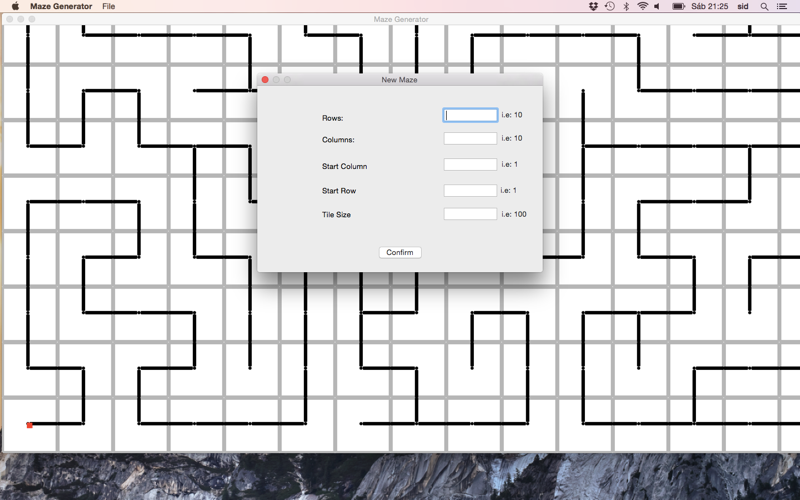Image resolution: width=800 pixels, height=500 pixels.
Task: Open the Time Machine status icon
Action: tap(610, 6)
